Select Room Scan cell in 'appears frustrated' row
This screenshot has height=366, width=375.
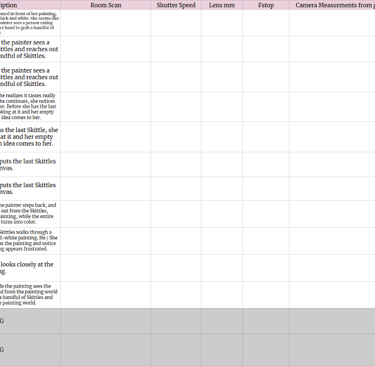pyautogui.click(x=106, y=241)
